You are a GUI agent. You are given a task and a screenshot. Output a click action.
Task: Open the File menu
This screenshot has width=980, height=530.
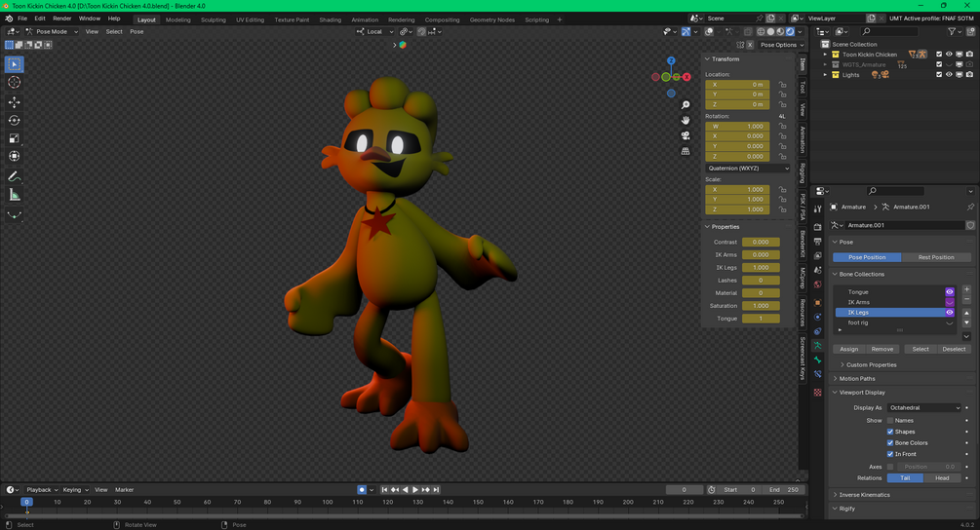coord(22,19)
